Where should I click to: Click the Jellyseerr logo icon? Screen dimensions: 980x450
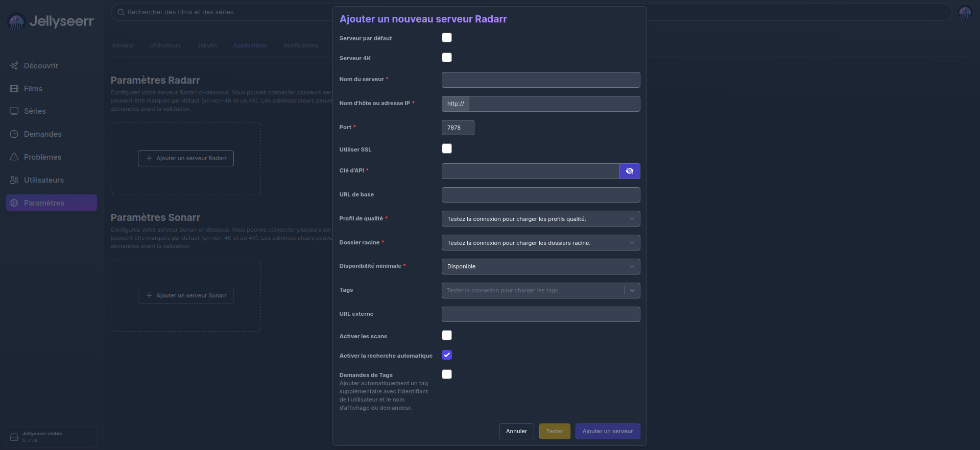16,21
